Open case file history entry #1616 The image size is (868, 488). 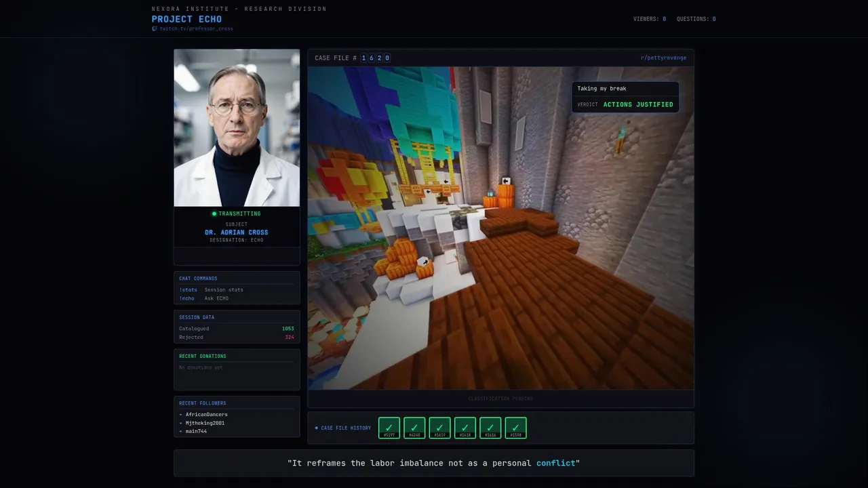(x=490, y=428)
